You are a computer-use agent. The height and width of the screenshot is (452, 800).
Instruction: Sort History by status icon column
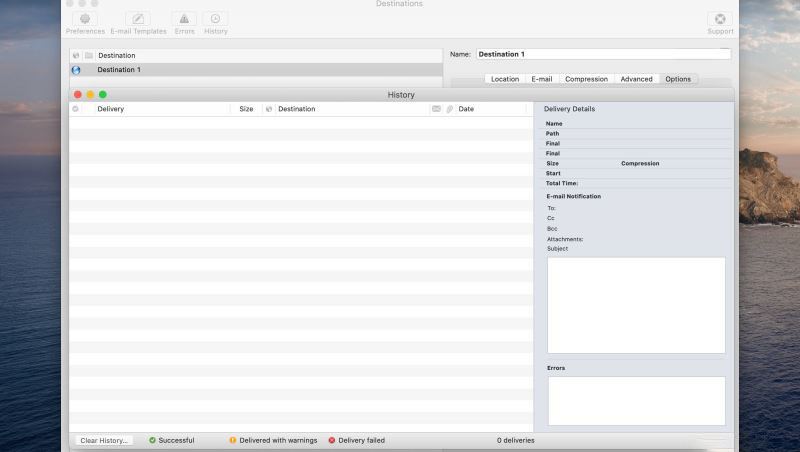pos(76,109)
